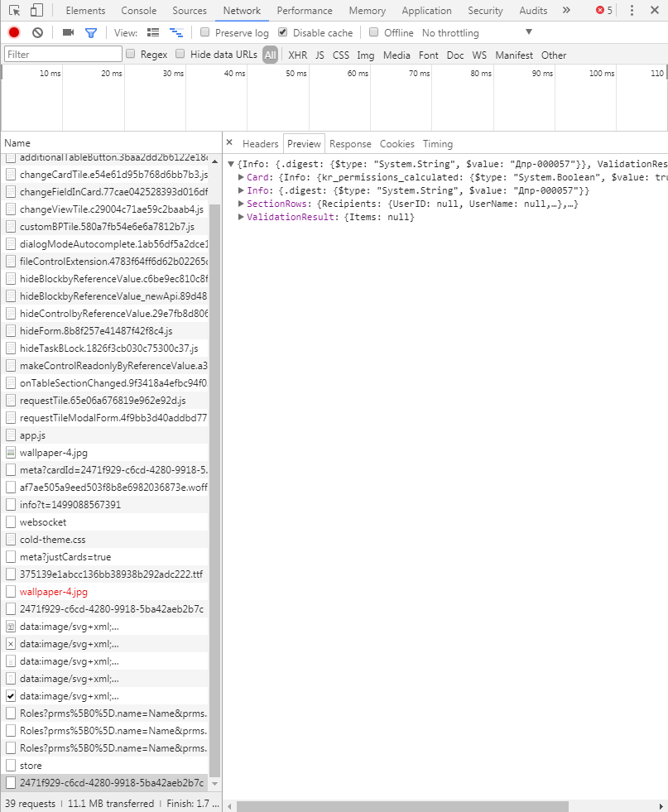The width and height of the screenshot is (668, 812).
Task: Clear the network log
Action: point(37,32)
